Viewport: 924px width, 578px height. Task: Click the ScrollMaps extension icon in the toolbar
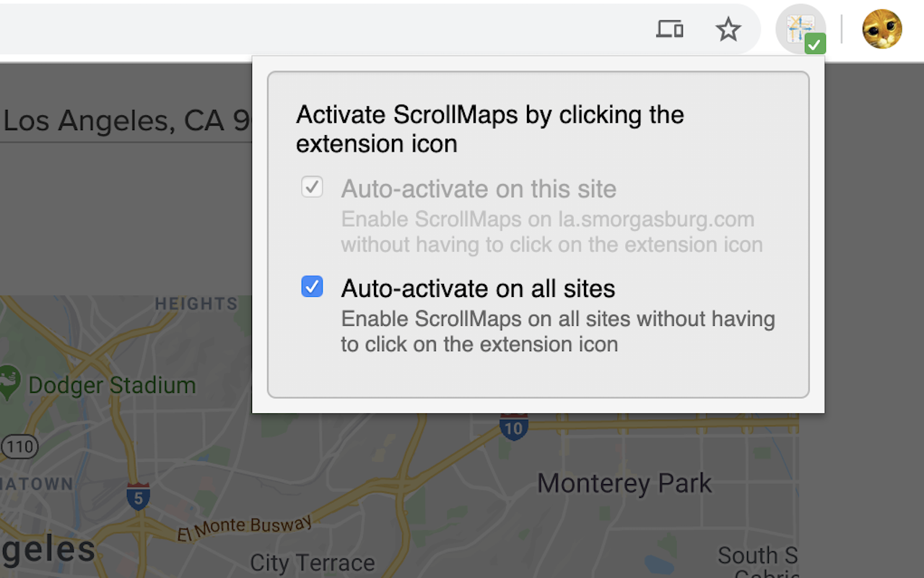pos(801,27)
